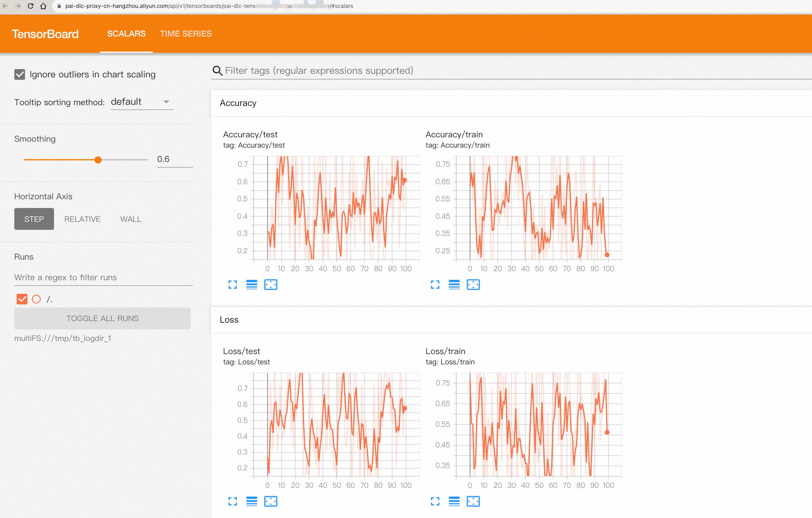Collapse the Accuracy section header
Viewport: 812px width, 518px height.
pos(511,103)
